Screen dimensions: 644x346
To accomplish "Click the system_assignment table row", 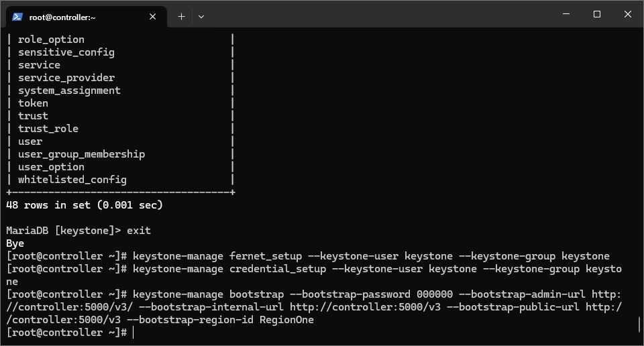I will [120, 91].
